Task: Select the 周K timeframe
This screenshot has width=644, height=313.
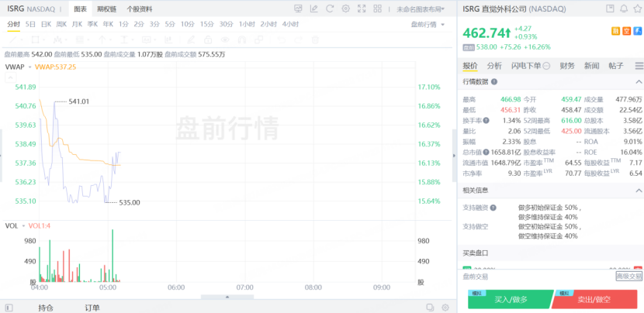Action: (61, 24)
